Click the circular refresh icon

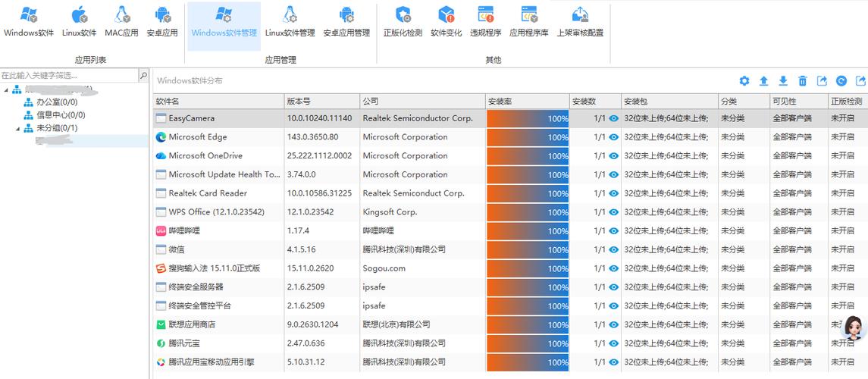pos(841,81)
